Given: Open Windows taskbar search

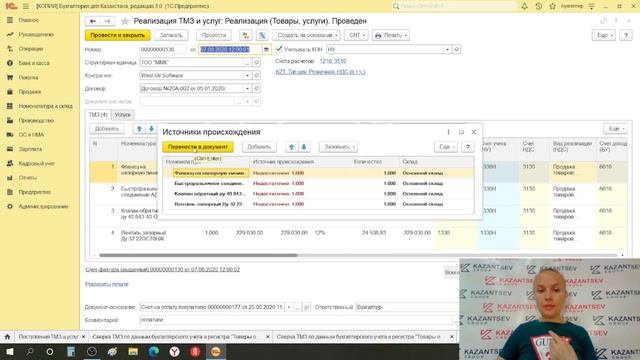Looking at the screenshot, I should point(29,351).
